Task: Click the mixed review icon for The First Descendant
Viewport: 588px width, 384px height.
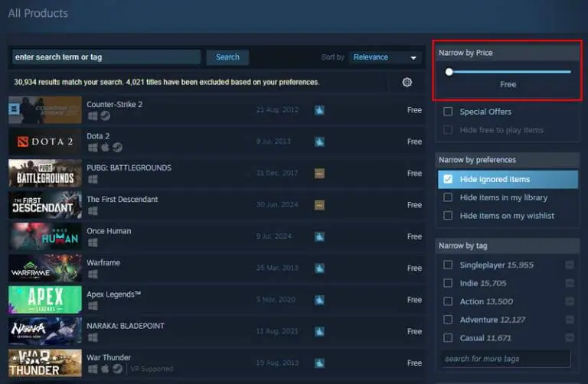Action: click(319, 205)
